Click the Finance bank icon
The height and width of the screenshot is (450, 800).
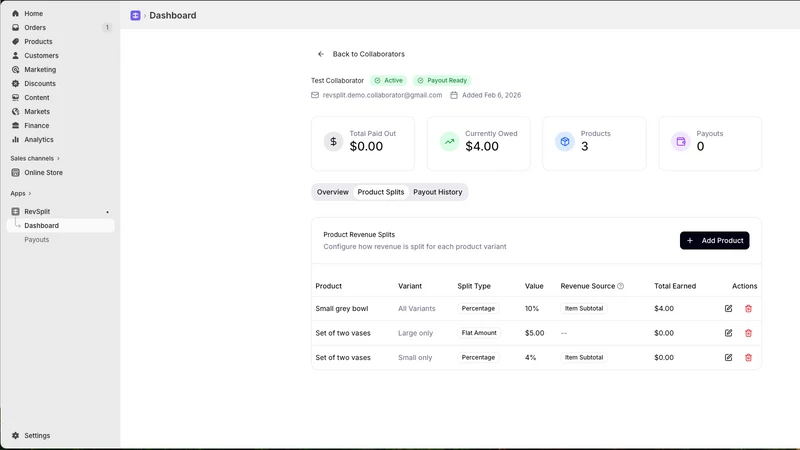(15, 126)
